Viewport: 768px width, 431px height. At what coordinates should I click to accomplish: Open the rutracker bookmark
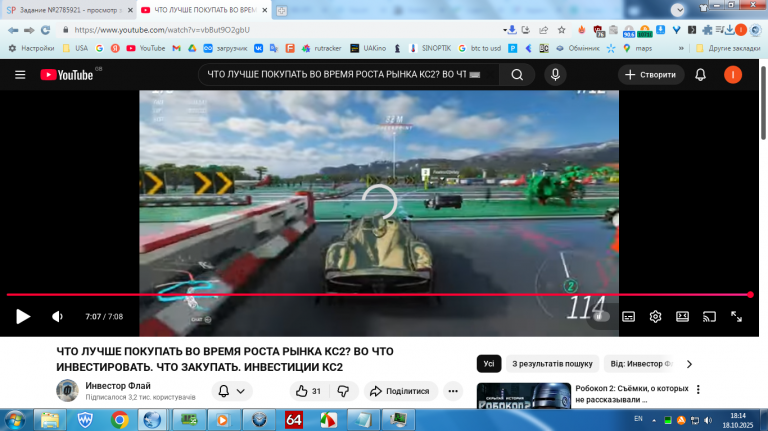[321, 48]
